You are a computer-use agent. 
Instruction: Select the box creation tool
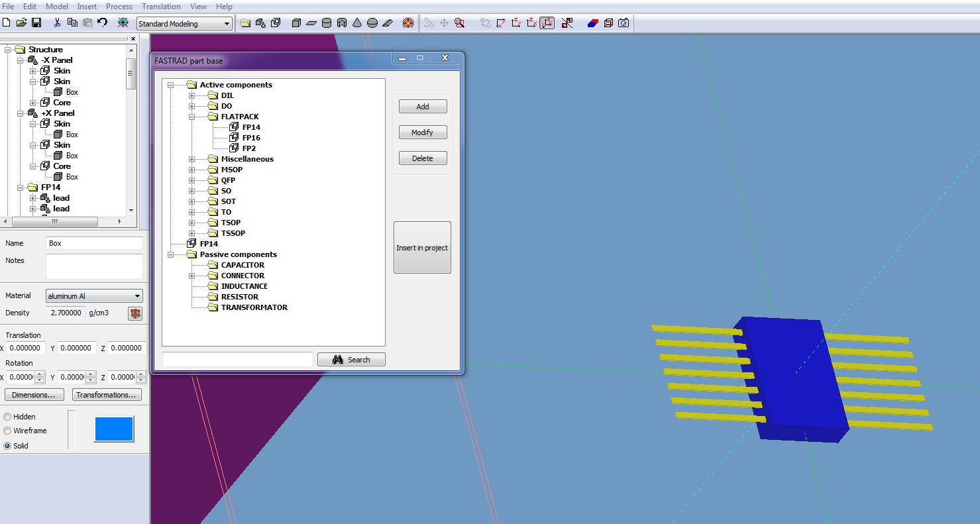[x=296, y=23]
